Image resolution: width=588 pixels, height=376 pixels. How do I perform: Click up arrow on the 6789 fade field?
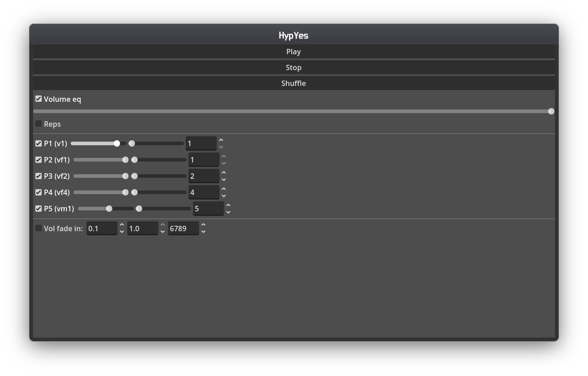pos(203,225)
